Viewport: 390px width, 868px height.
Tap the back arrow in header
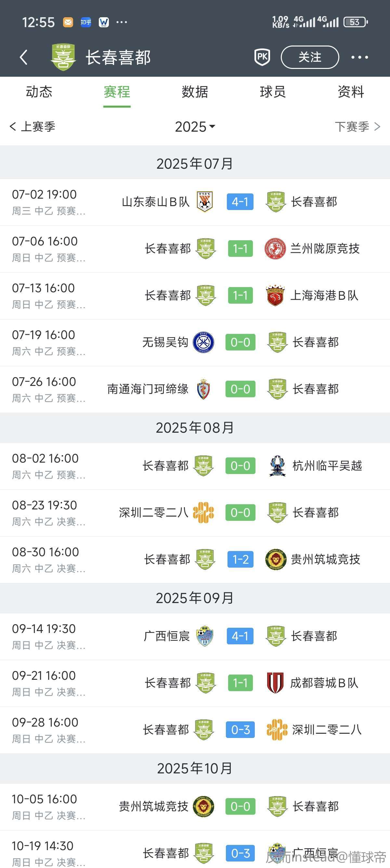(x=24, y=57)
